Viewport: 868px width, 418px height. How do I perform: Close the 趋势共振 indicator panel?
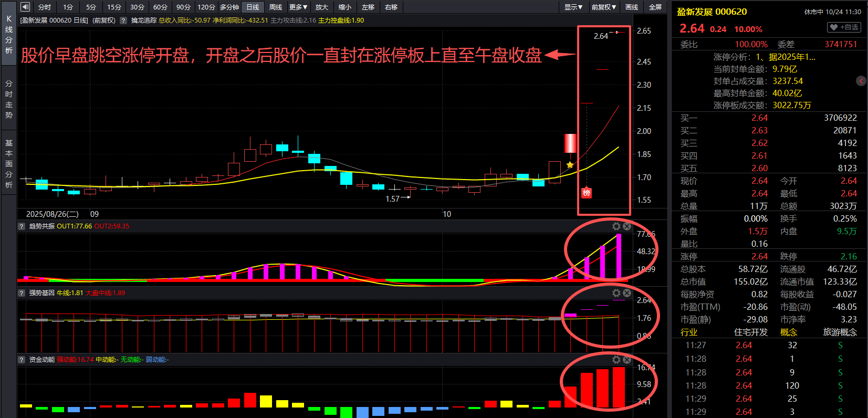(627, 226)
